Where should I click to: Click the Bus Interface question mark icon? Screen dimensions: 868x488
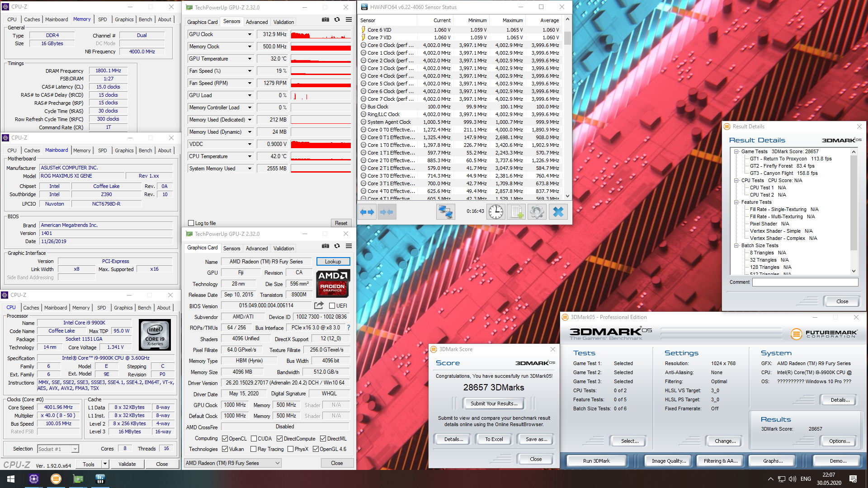(349, 328)
